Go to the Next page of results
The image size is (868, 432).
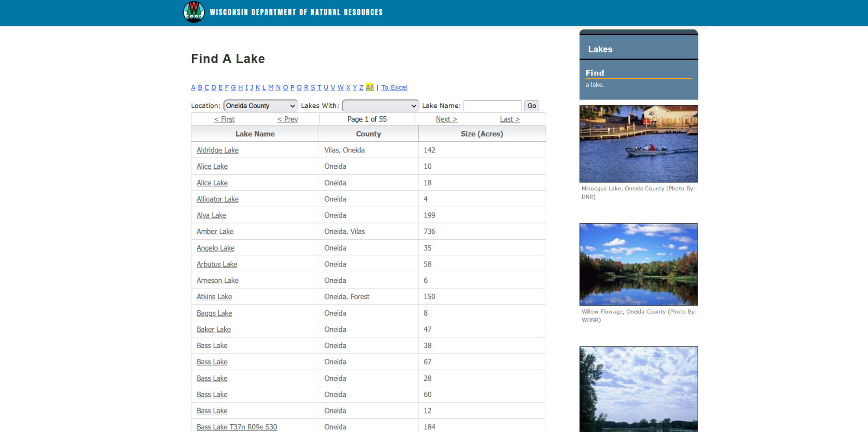point(446,119)
